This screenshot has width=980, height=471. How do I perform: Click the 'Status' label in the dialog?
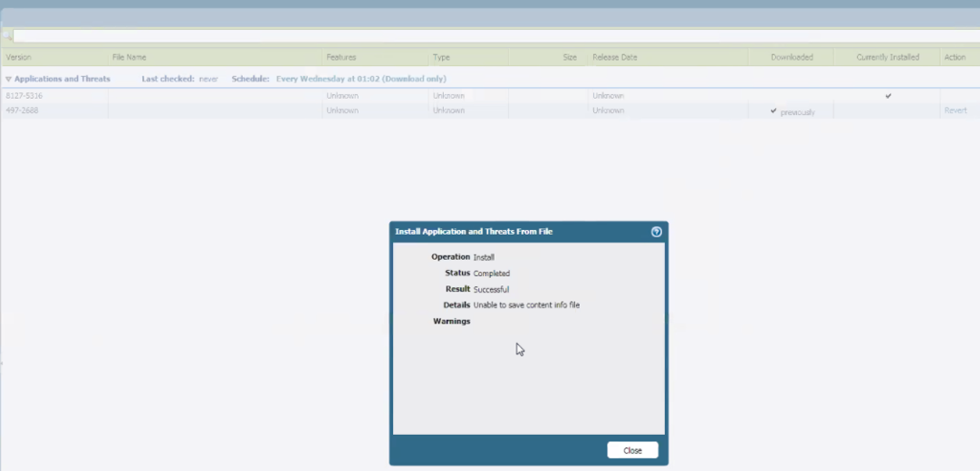[x=457, y=273]
